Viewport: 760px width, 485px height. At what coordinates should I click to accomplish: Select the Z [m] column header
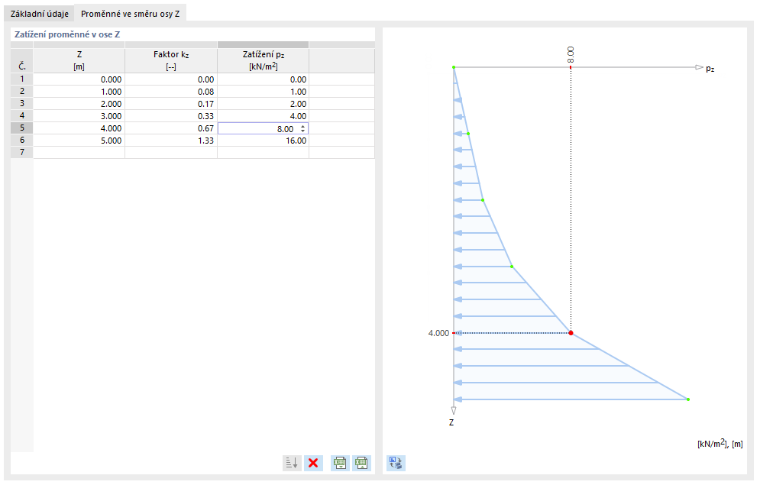pyautogui.click(x=79, y=61)
